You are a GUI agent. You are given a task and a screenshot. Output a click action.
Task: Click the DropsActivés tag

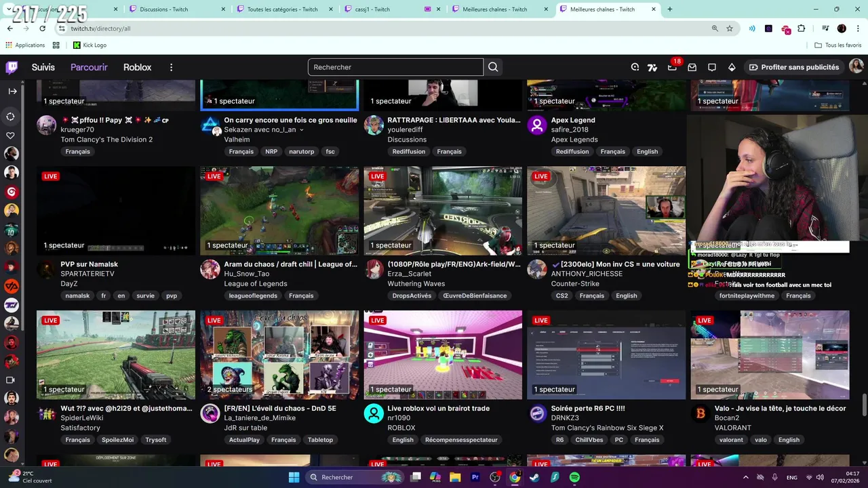pyautogui.click(x=412, y=296)
